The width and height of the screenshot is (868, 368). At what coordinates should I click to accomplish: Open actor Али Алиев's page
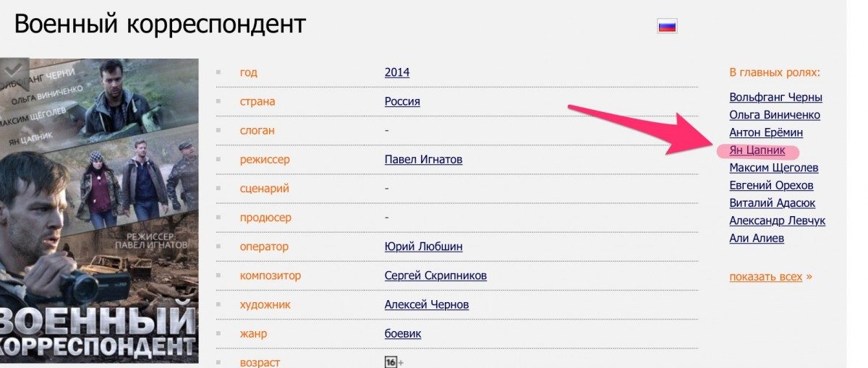click(757, 238)
